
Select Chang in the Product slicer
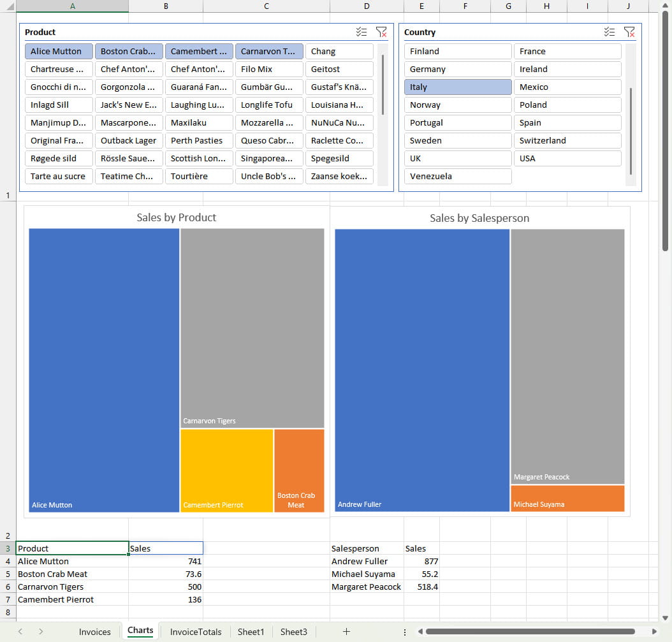click(339, 51)
